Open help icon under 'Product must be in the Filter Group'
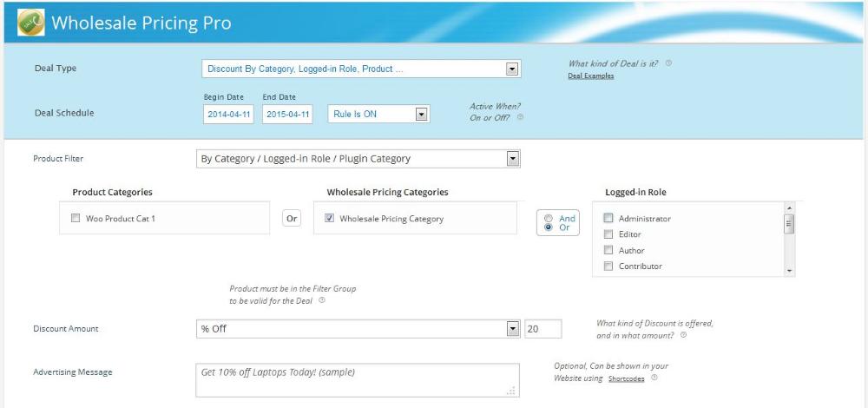868x408 pixels. click(x=322, y=300)
